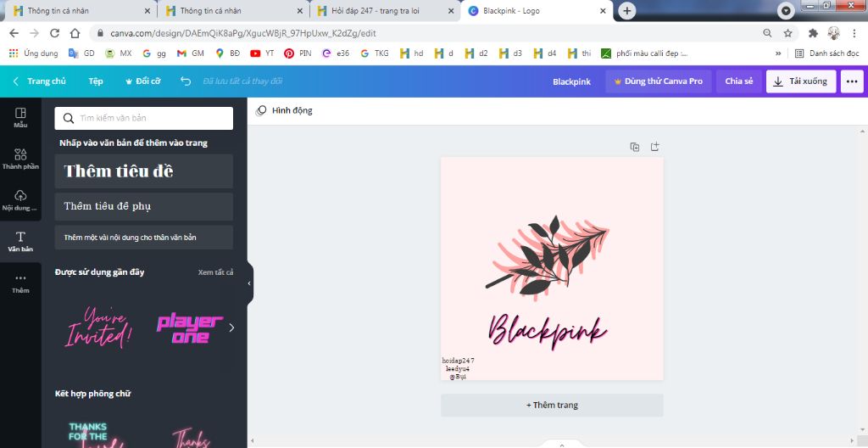Reload the page with refresh icon

tap(54, 33)
